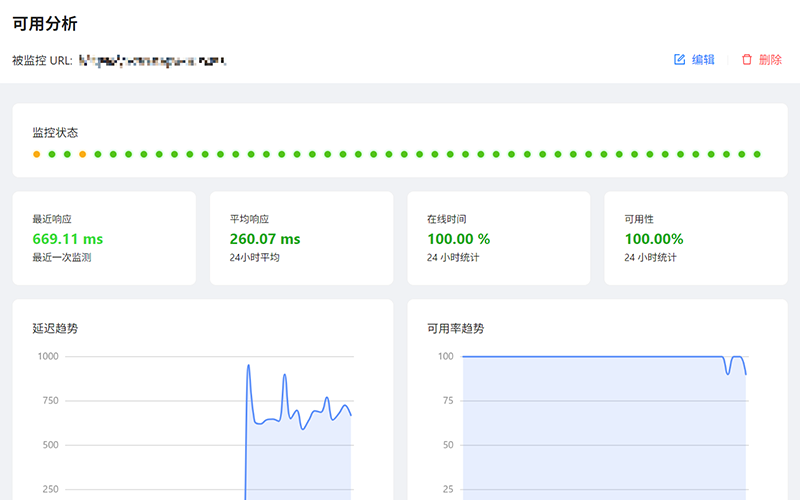
Task: Click the blurred monitored URL text
Action: pyautogui.click(x=153, y=61)
